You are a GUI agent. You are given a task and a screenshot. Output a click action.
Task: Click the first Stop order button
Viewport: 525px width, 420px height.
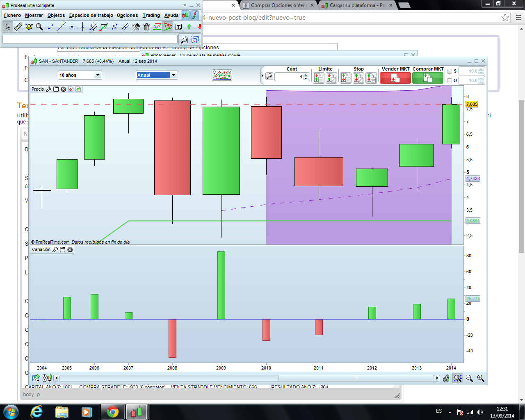[346, 78]
